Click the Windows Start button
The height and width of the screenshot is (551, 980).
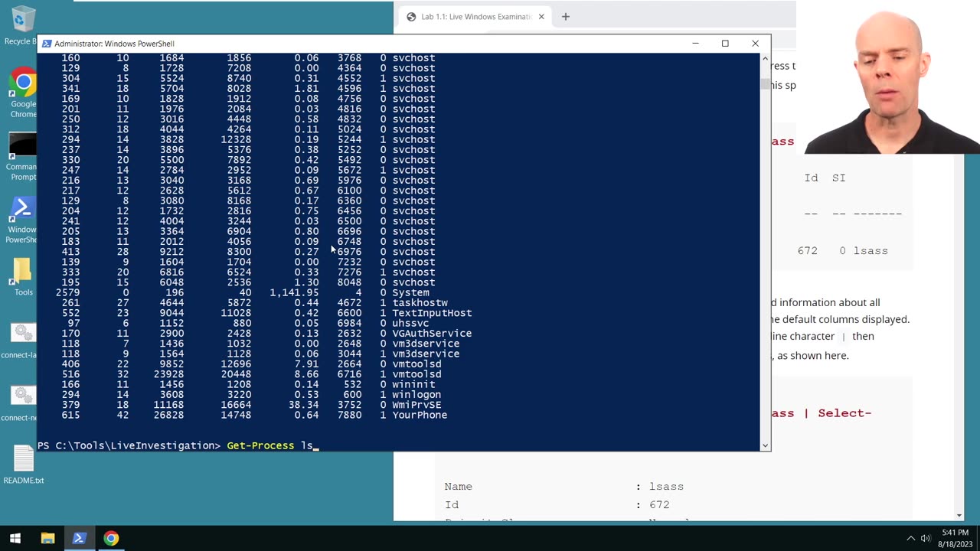(15, 538)
